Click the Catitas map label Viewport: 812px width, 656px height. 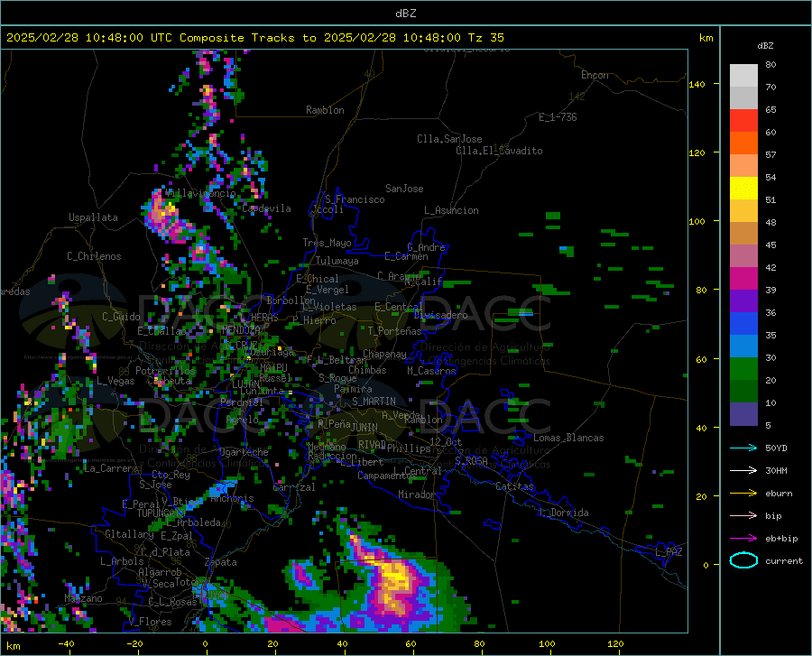[515, 486]
